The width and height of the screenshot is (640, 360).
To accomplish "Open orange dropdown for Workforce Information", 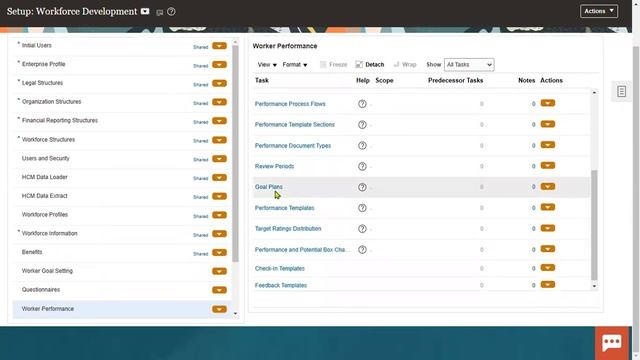I will (x=219, y=234).
